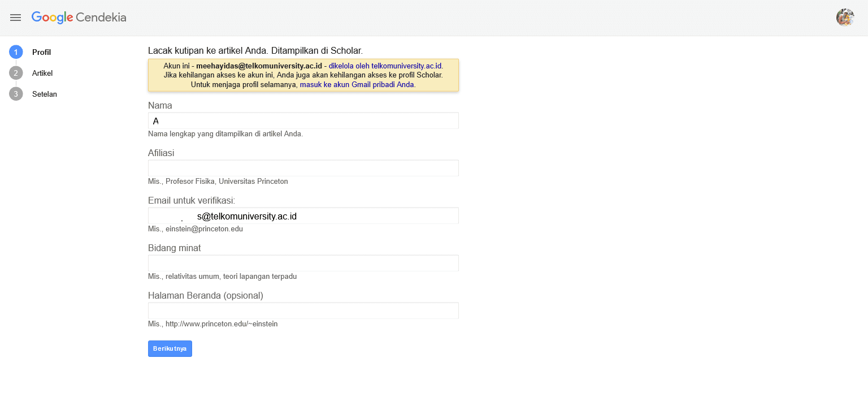Image resolution: width=868 pixels, height=418 pixels.
Task: Go to the Setelan step
Action: pyautogui.click(x=45, y=94)
